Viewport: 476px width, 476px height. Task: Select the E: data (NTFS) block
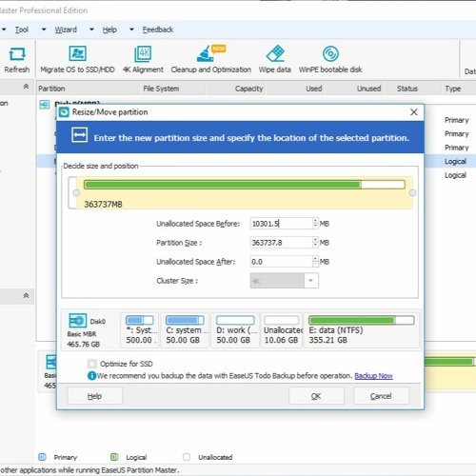tap(362, 330)
